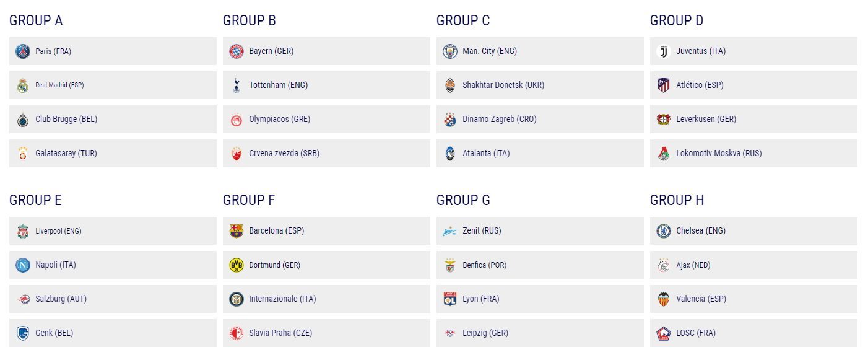This screenshot has height=355, width=868.
Task: Click the Liverpool club crest
Action: tap(23, 231)
